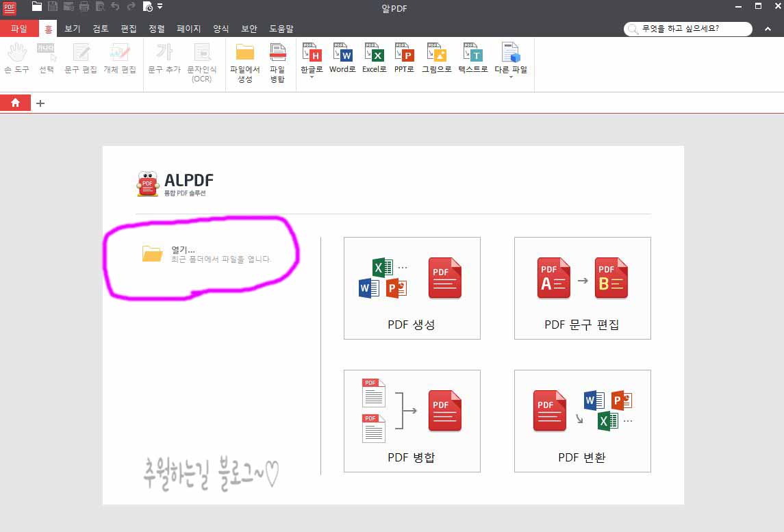Convert PDF with 텍스트로 button

(473, 58)
